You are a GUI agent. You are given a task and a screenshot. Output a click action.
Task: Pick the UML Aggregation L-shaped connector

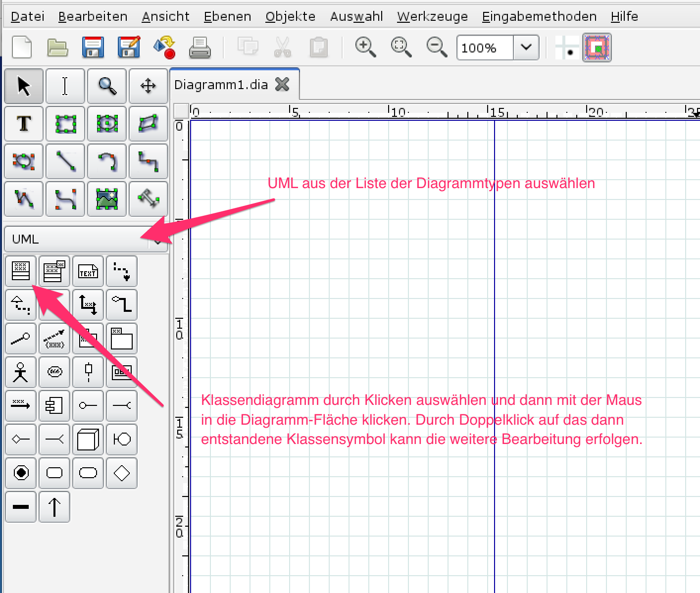tap(122, 304)
